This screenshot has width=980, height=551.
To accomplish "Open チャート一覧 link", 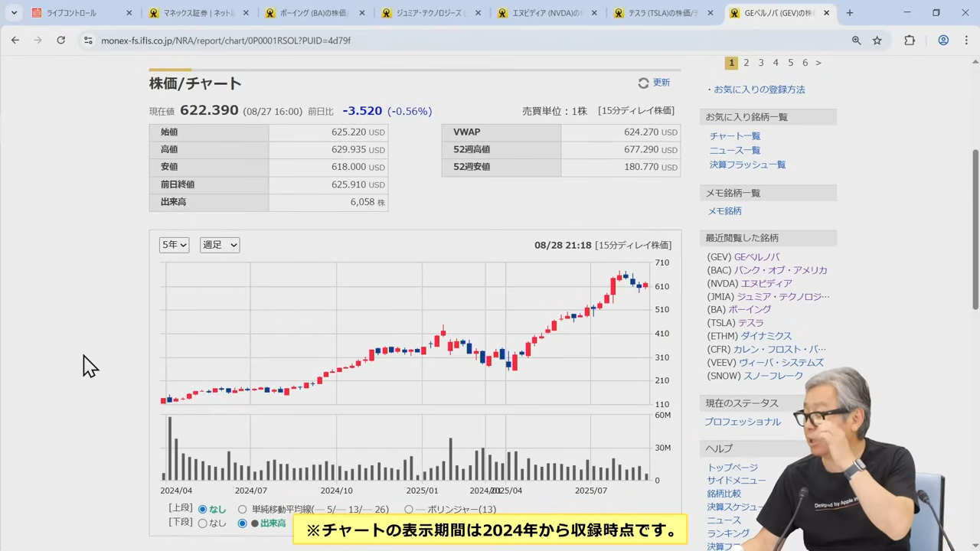I will (x=735, y=136).
